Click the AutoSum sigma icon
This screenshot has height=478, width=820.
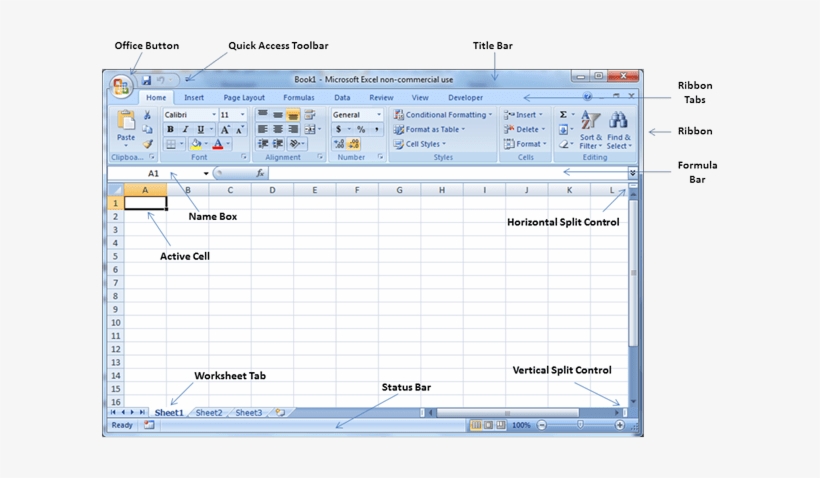563,115
